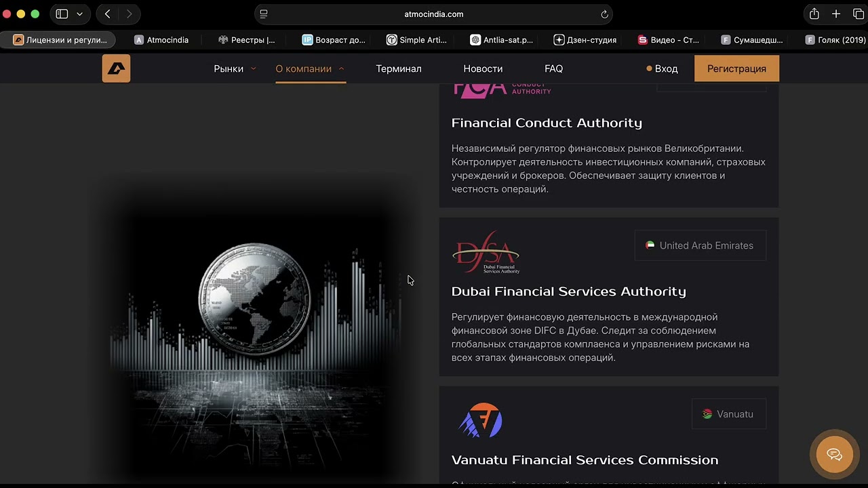Click the Vanuatu flag icon

[707, 414]
